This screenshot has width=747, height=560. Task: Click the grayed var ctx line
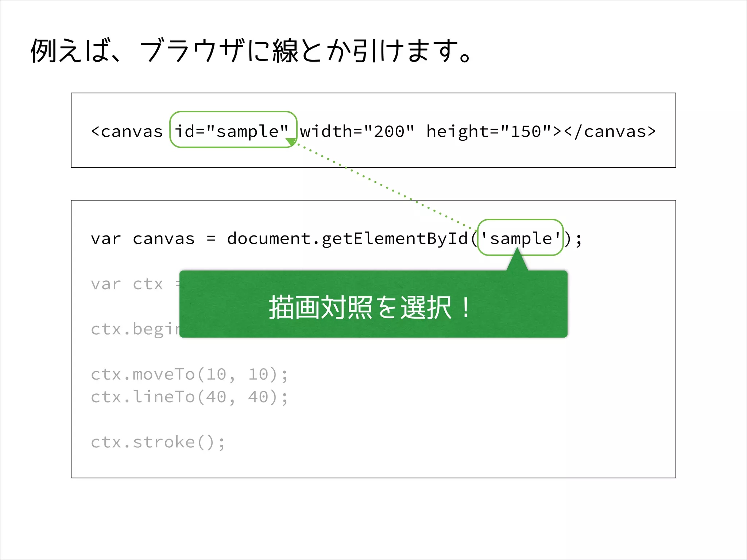[x=135, y=284]
